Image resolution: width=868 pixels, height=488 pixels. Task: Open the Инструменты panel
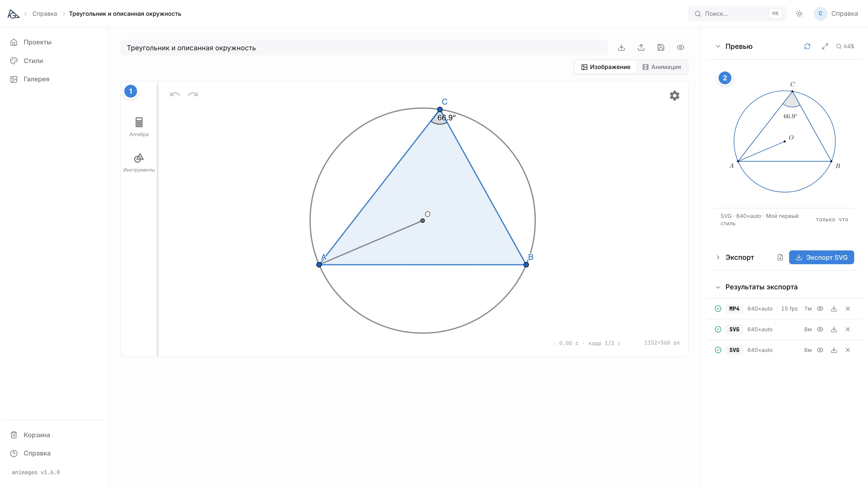tap(139, 163)
